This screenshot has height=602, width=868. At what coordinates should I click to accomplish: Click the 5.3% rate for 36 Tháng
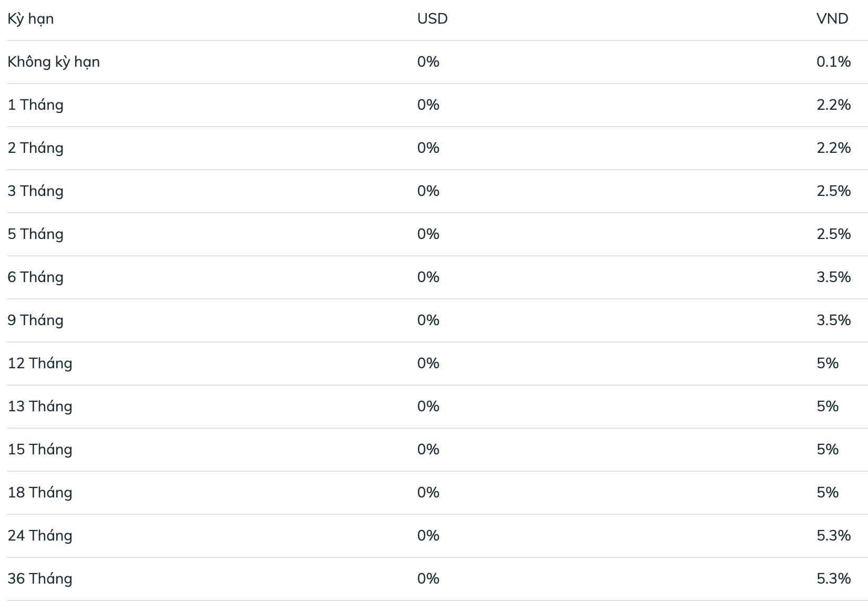click(x=833, y=579)
